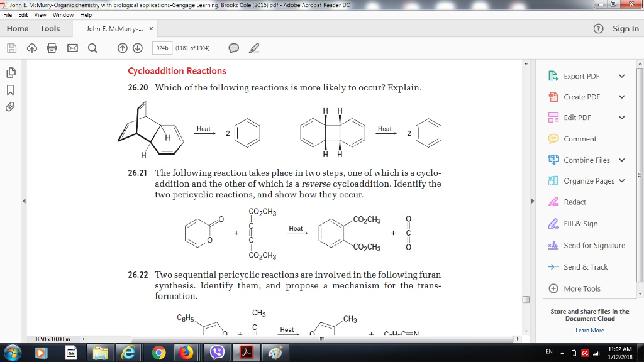This screenshot has height=362, width=644.
Task: Open attachments paperclip panel
Action: [10, 107]
